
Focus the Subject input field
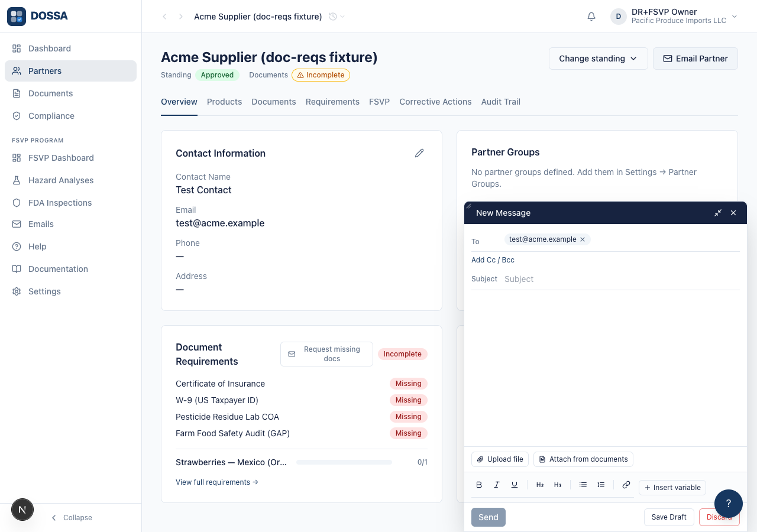[622, 279]
